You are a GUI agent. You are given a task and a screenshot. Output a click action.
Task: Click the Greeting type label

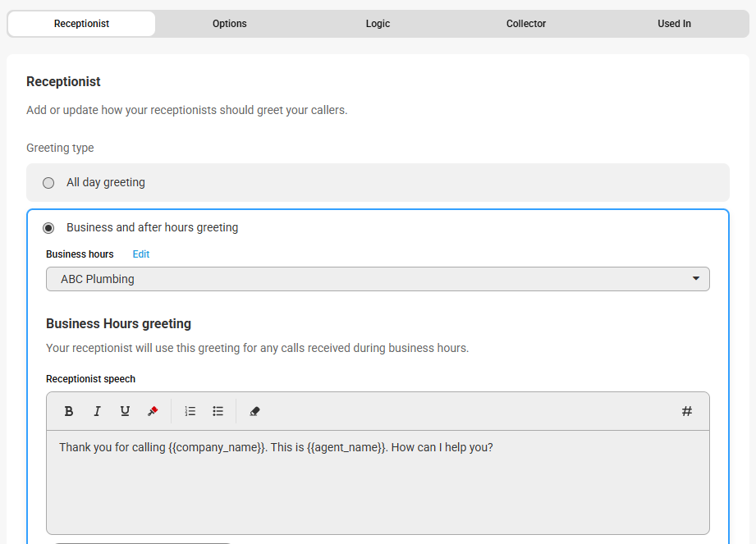point(60,148)
